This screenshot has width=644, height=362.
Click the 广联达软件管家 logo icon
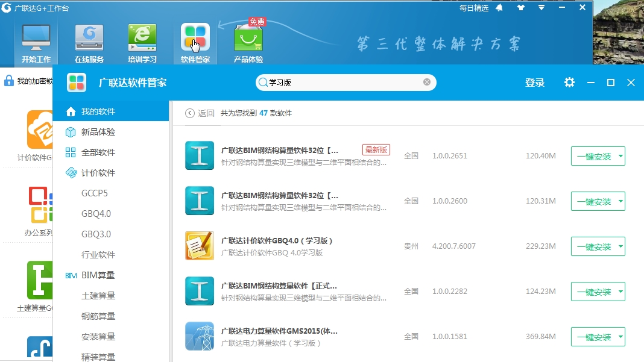click(77, 83)
